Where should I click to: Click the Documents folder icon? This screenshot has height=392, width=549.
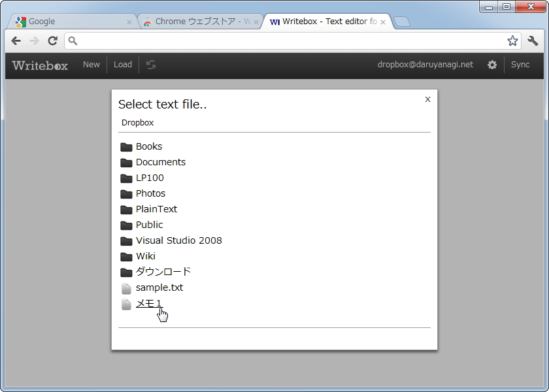click(x=126, y=163)
